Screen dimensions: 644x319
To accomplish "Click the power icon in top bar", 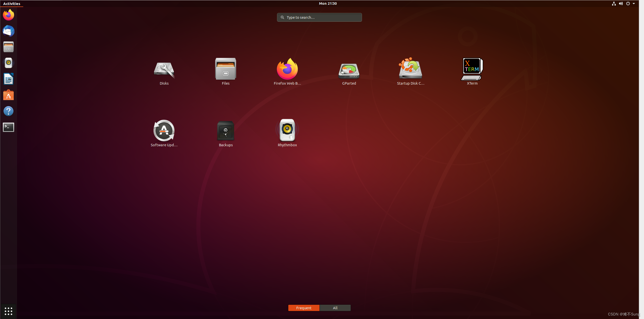I will pos(628,3).
